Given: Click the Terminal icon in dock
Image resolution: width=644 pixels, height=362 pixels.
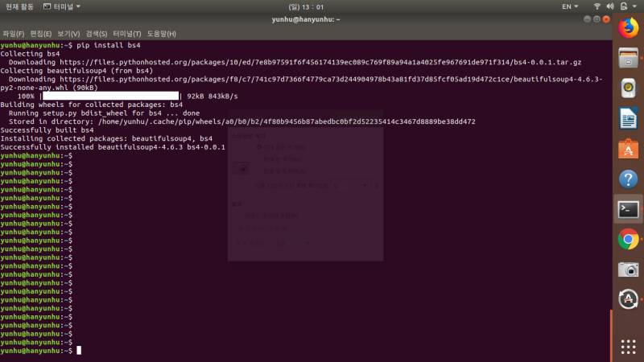Looking at the screenshot, I should tap(628, 209).
